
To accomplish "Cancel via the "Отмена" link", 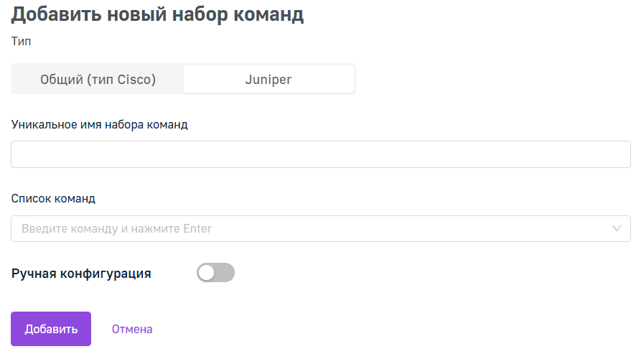I will point(132,329).
